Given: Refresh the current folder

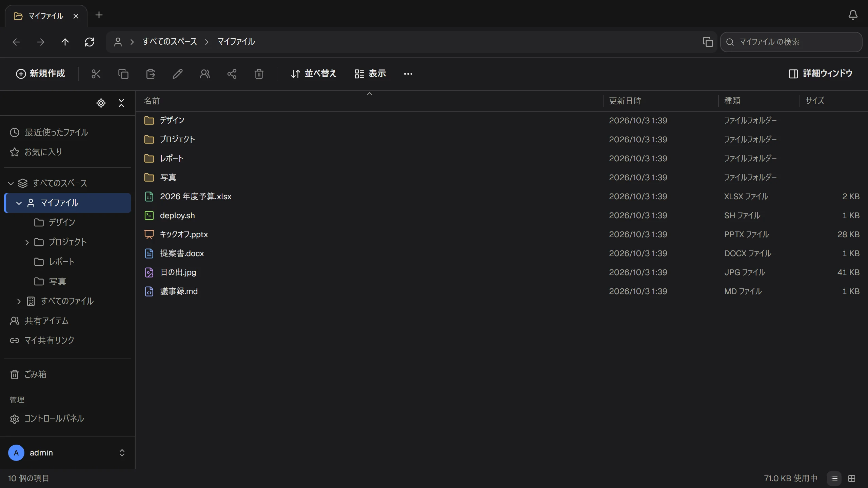Looking at the screenshot, I should click(x=90, y=42).
